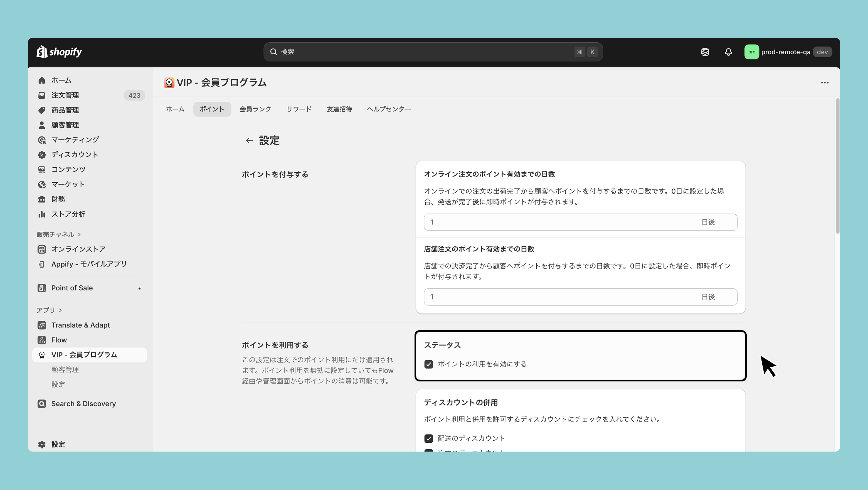Open ストア分析 analytics in sidebar
Image resolution: width=868 pixels, height=490 pixels.
point(68,214)
